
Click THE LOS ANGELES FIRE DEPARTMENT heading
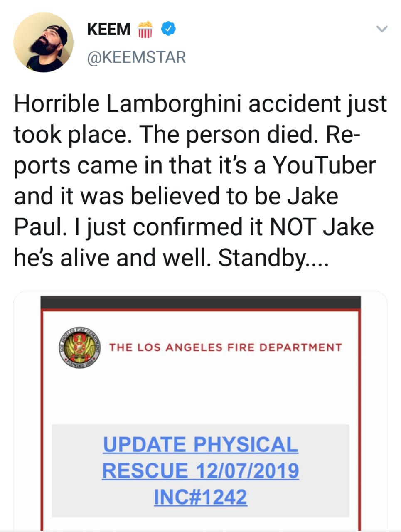click(225, 347)
